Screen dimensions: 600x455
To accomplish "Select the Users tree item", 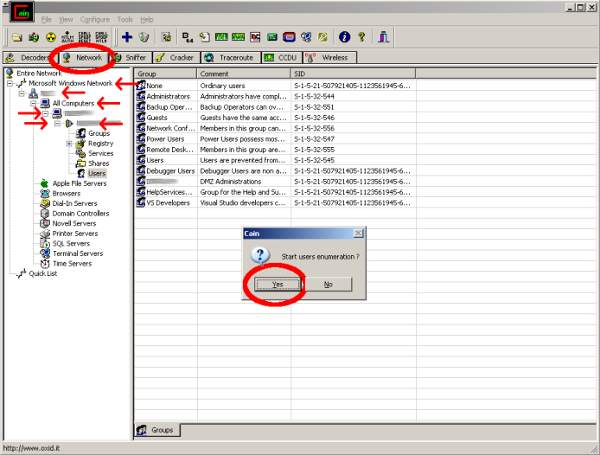I will (x=97, y=173).
